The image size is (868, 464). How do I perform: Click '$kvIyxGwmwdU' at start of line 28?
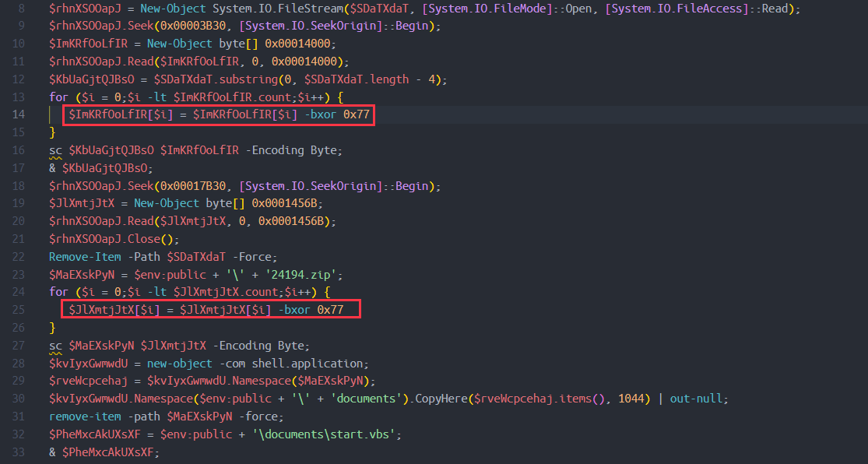pyautogui.click(x=88, y=364)
